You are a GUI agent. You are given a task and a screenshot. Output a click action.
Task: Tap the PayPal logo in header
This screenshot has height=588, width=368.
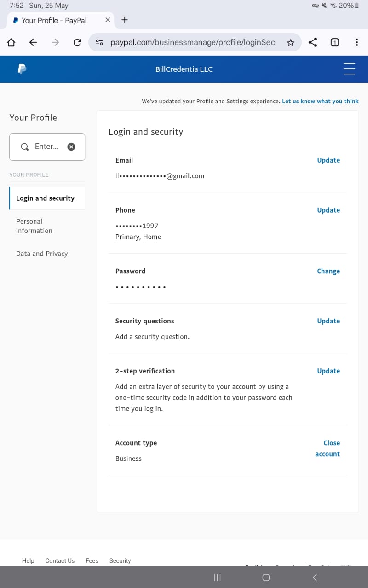point(22,69)
